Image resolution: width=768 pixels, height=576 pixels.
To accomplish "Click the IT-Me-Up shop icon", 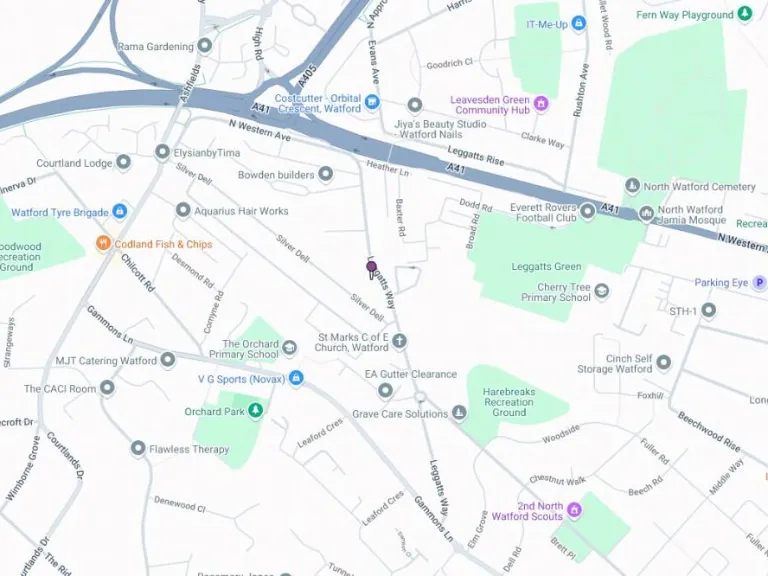I will coord(579,23).
